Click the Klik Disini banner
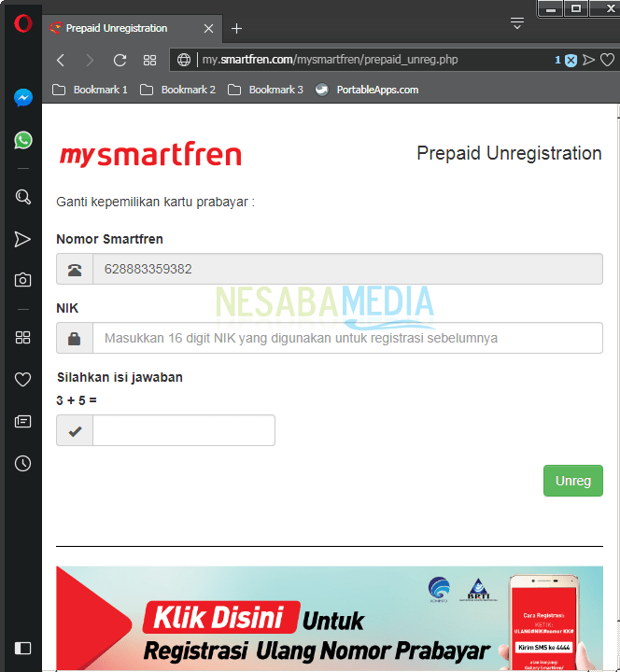 click(x=330, y=619)
